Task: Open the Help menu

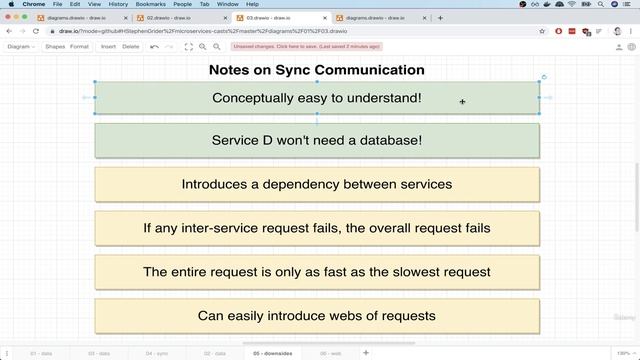Action: [x=252, y=4]
